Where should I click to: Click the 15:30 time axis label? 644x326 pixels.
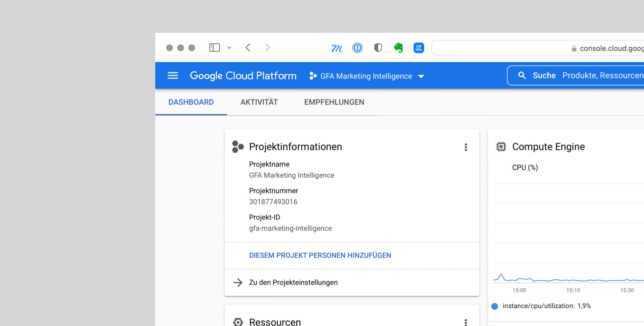point(627,290)
